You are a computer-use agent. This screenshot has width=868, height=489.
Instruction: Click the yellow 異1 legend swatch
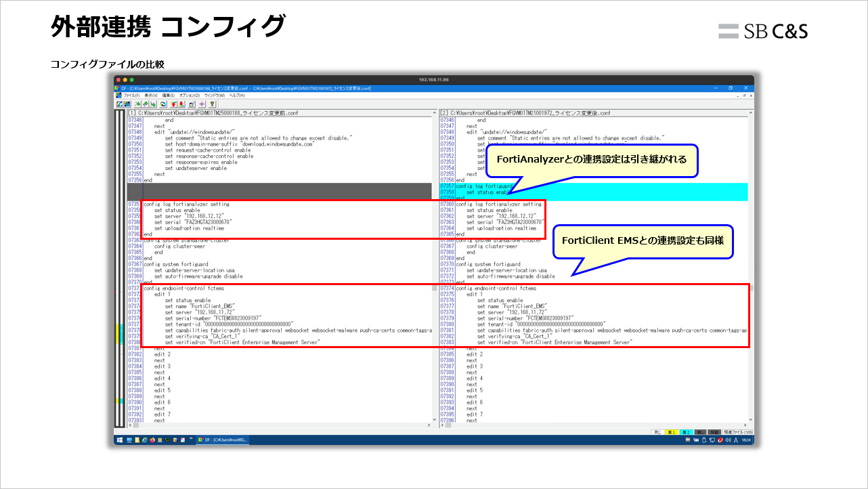[672, 431]
